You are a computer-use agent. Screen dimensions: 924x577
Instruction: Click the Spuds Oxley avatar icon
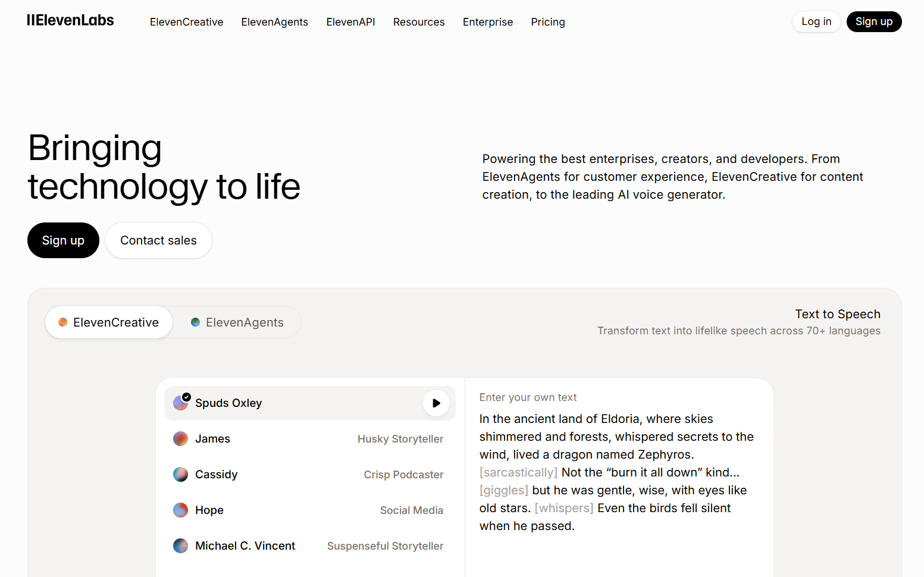181,403
